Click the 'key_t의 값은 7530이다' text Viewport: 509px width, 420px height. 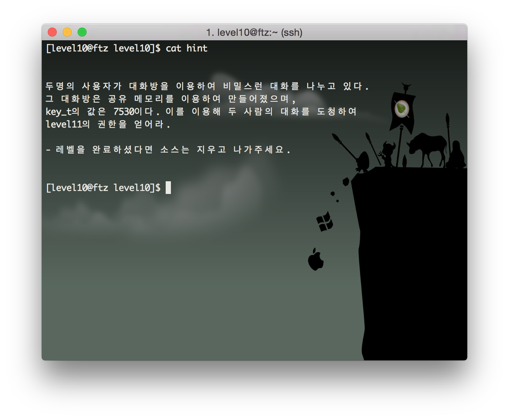103,112
